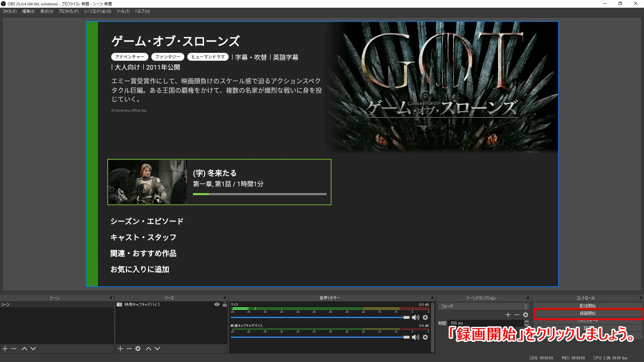Viewport: 644px width, 362px height.
Task: Mute the マイク audio channel
Action: 416,317
